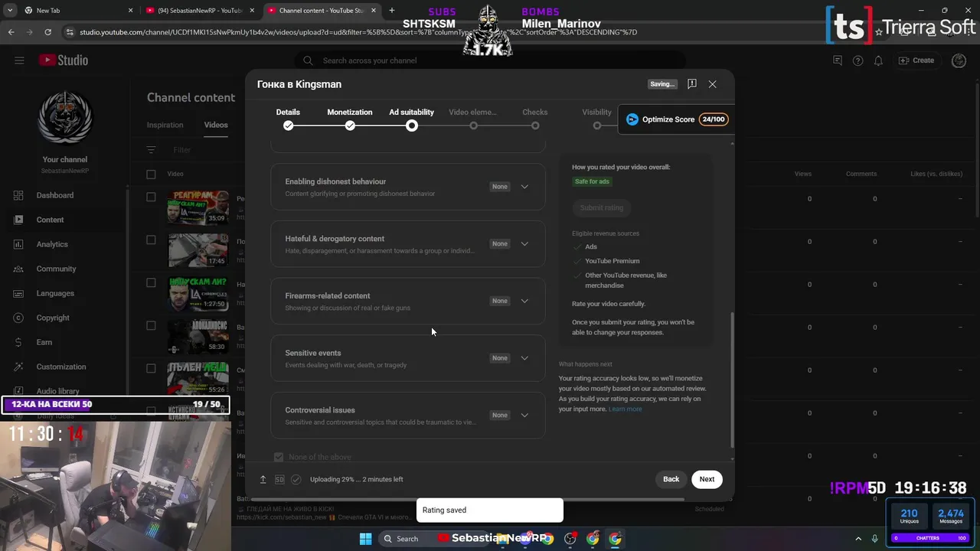Expand Hateful & derogatory content section
980x551 pixels.
pos(524,244)
